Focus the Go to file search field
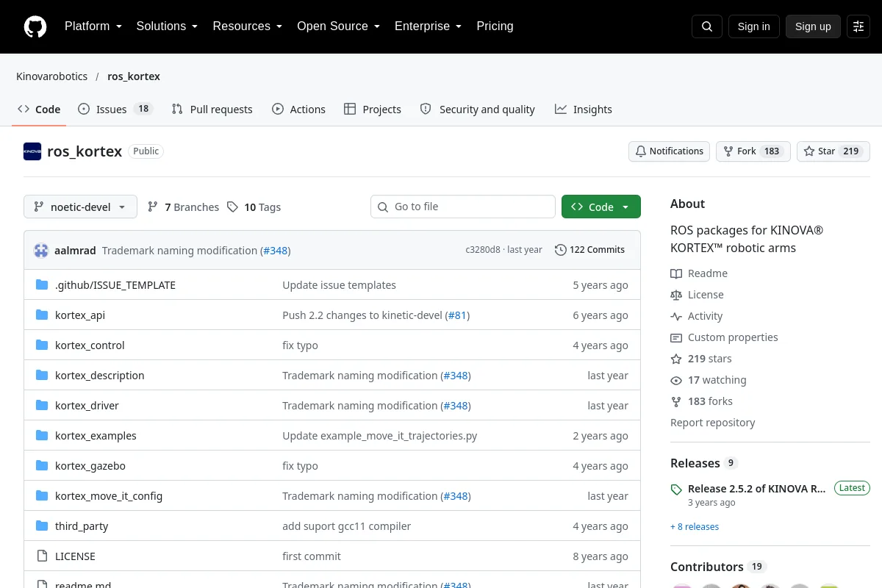Screen dimensions: 882x588 463,207
